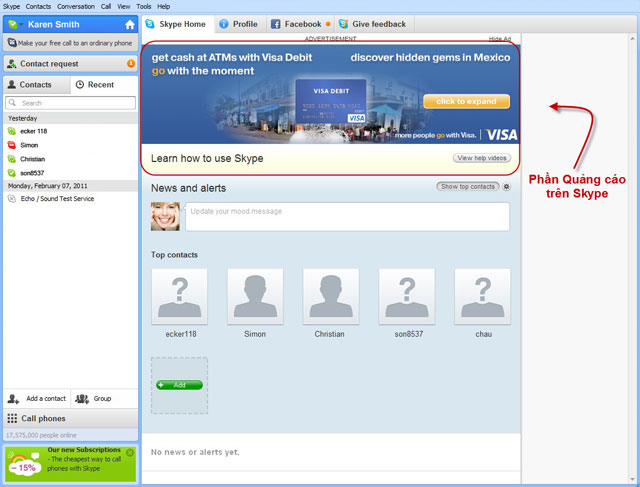The image size is (640, 487).
Task: Open the Skype menu
Action: (11, 7)
